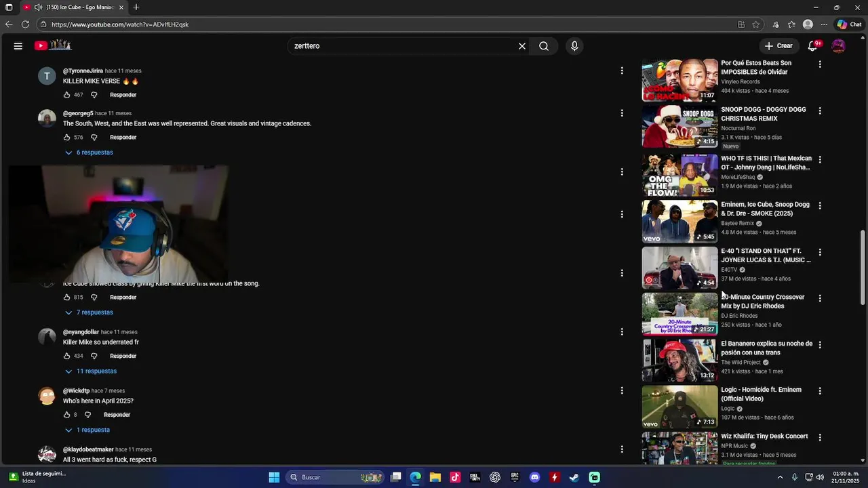Open the 20-Minute Country Crossover Mix title
This screenshot has width=868, height=488.
(762, 302)
